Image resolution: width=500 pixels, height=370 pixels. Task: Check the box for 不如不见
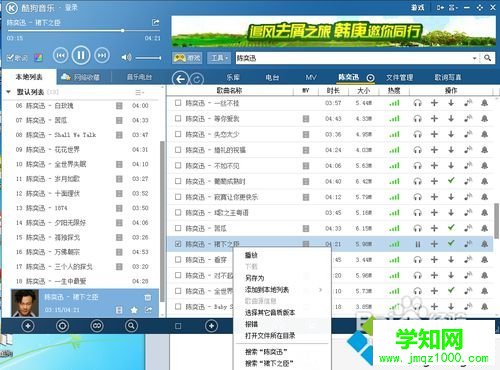click(x=178, y=165)
